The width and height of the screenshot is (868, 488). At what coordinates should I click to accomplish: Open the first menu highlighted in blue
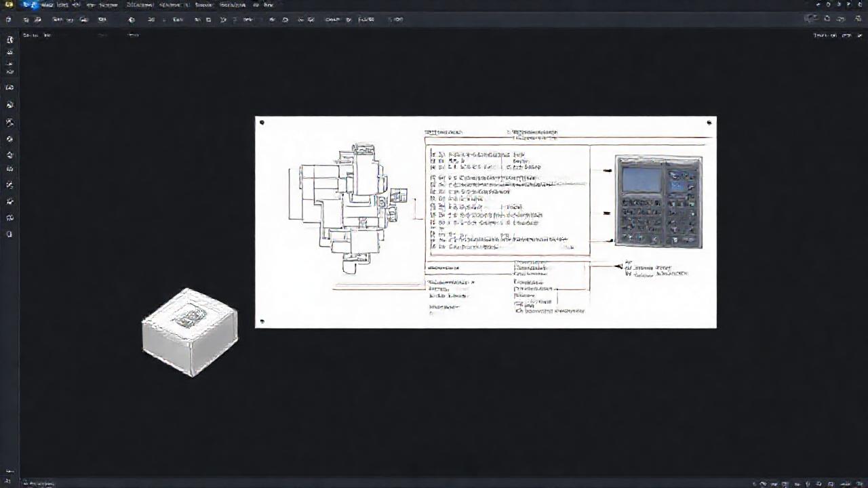tap(29, 5)
